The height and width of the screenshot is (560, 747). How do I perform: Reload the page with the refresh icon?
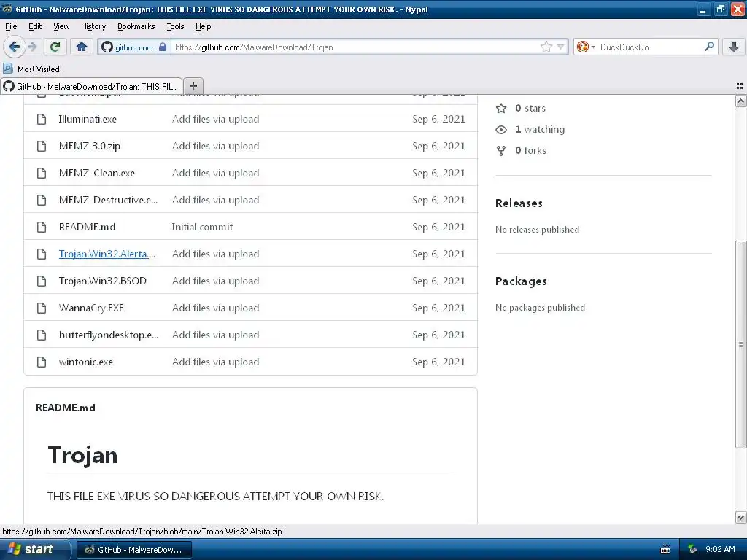[x=55, y=47]
